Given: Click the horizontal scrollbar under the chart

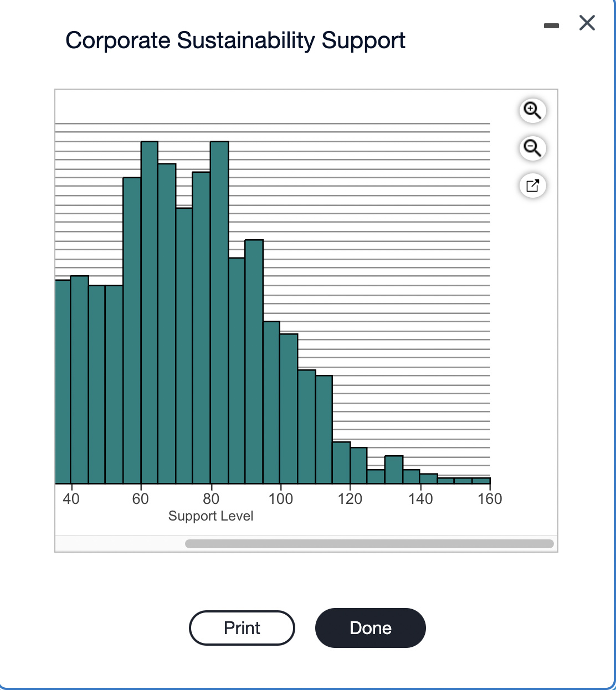Looking at the screenshot, I should pyautogui.click(x=370, y=543).
